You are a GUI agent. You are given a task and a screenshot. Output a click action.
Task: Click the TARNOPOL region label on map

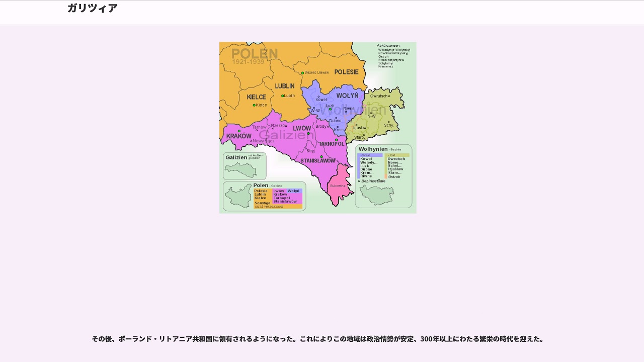pos(332,144)
